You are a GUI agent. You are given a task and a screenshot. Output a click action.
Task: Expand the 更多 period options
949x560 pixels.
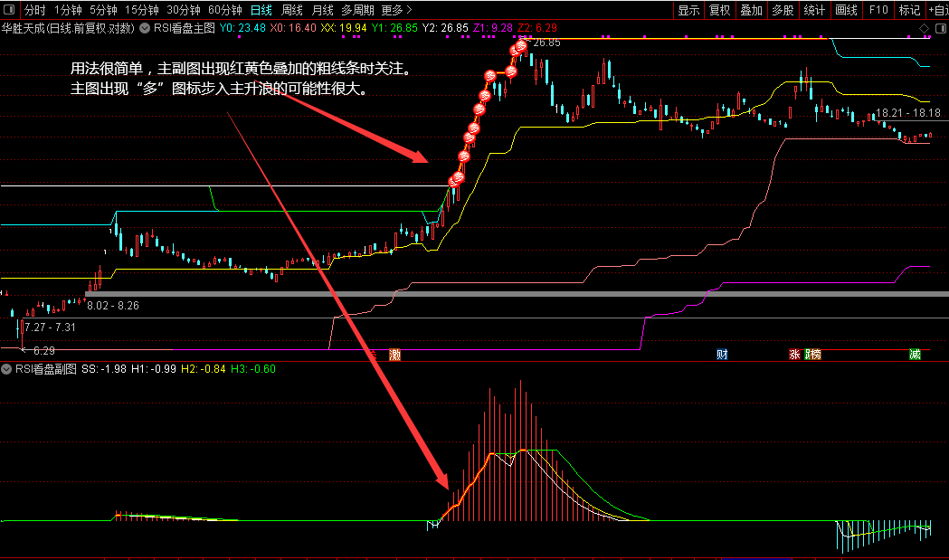tap(396, 10)
